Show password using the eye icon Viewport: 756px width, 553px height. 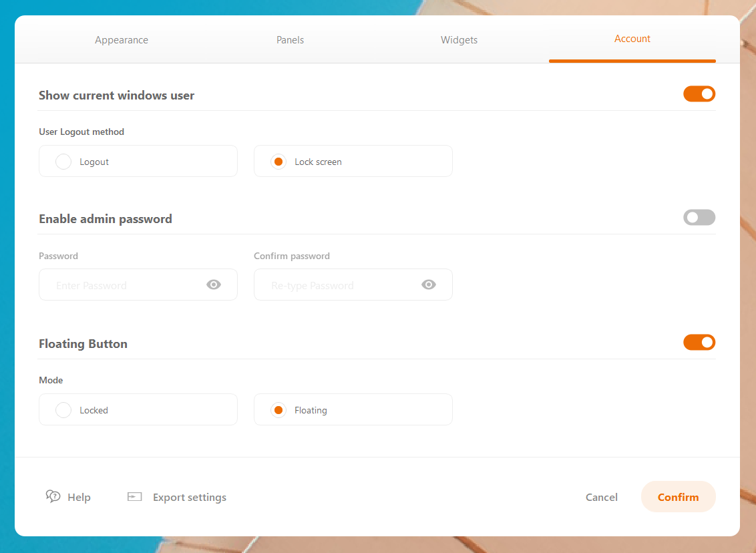[x=214, y=285]
